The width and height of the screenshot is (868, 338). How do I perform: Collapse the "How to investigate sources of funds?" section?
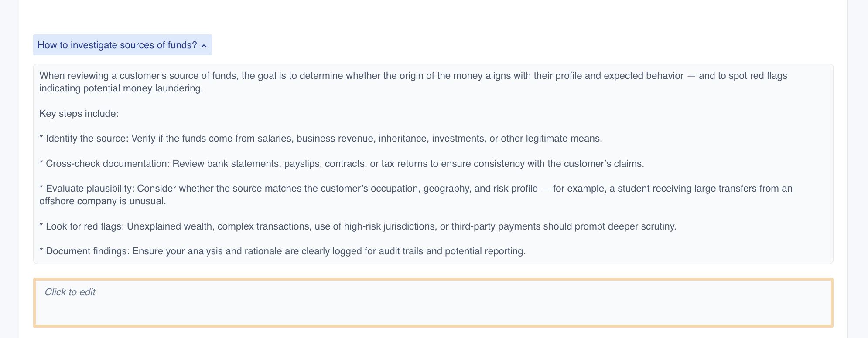click(123, 45)
